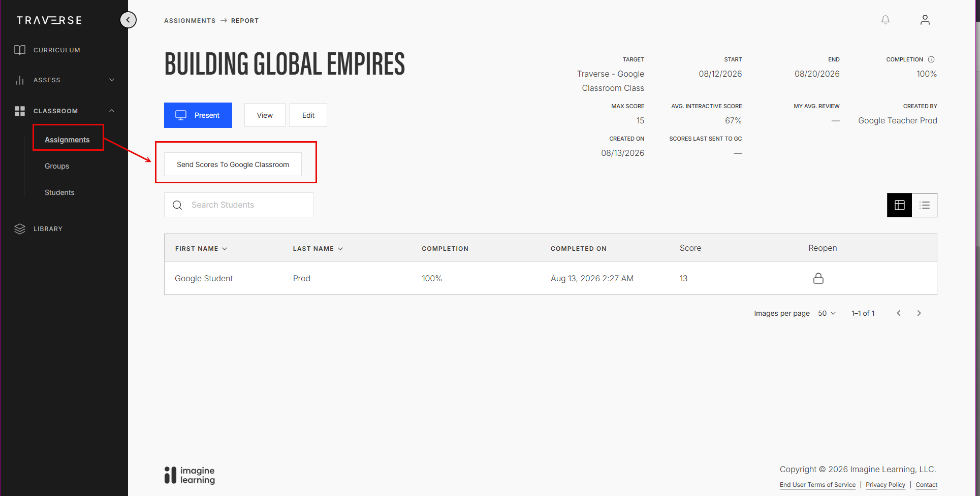Screen dimensions: 980x496
Task: Click the Aug 13, 2026 2:27 AM cell
Action: 592,278
